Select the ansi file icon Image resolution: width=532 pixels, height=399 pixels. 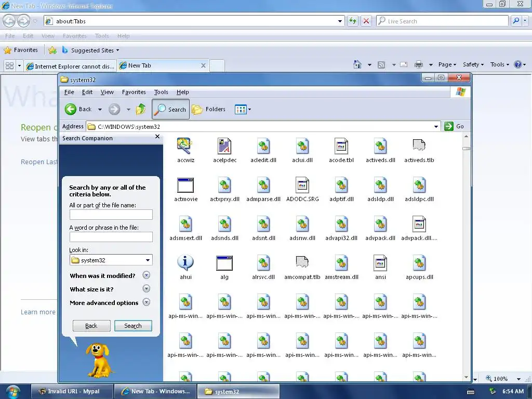pyautogui.click(x=380, y=263)
